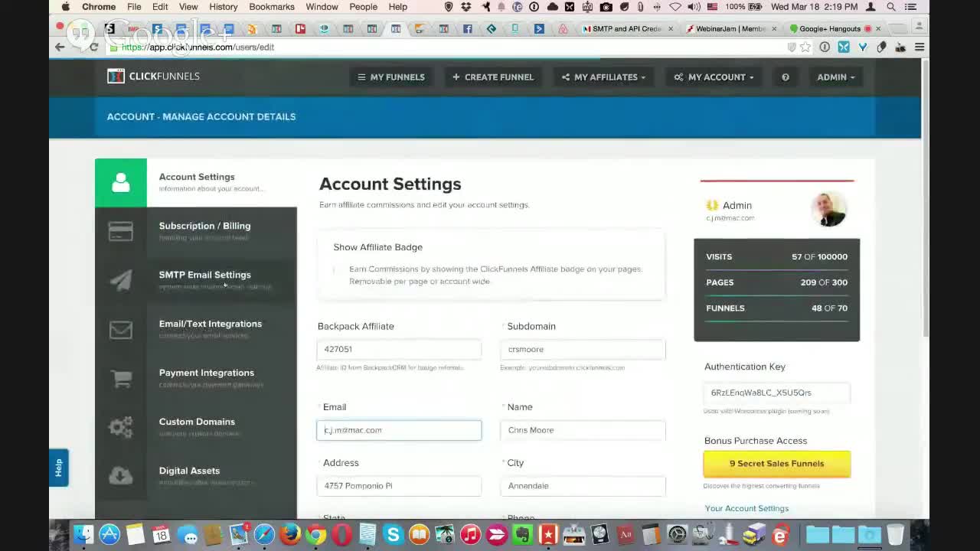Click the cloud download icon for Digital Assets
980x551 pixels.
pyautogui.click(x=121, y=476)
